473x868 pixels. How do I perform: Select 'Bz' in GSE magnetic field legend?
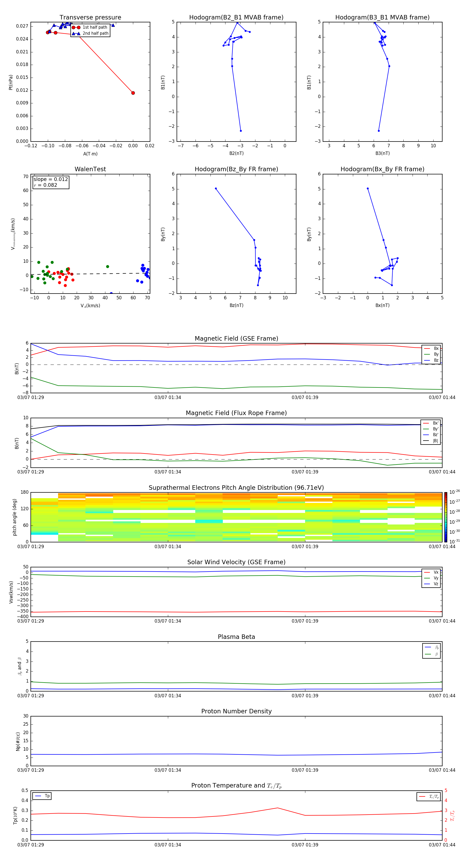431,360
